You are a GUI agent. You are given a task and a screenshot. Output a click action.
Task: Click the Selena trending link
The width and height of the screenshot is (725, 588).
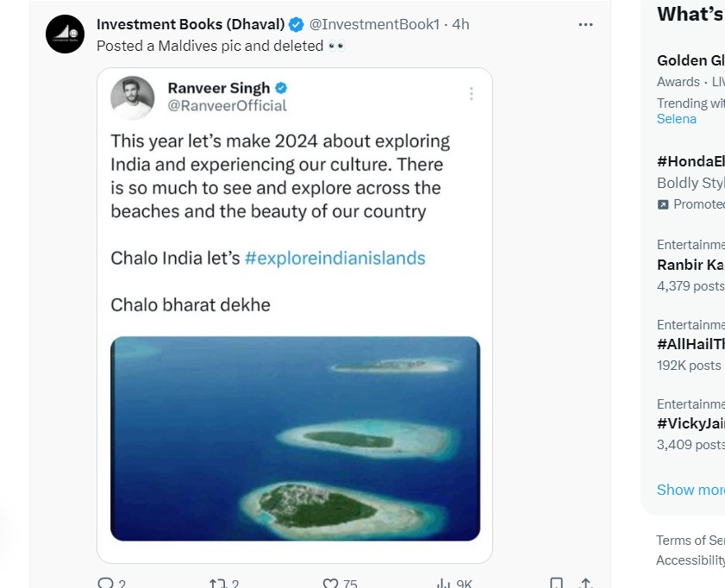tap(677, 119)
